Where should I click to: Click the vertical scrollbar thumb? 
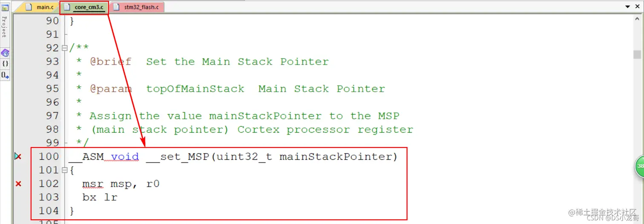[x=637, y=54]
